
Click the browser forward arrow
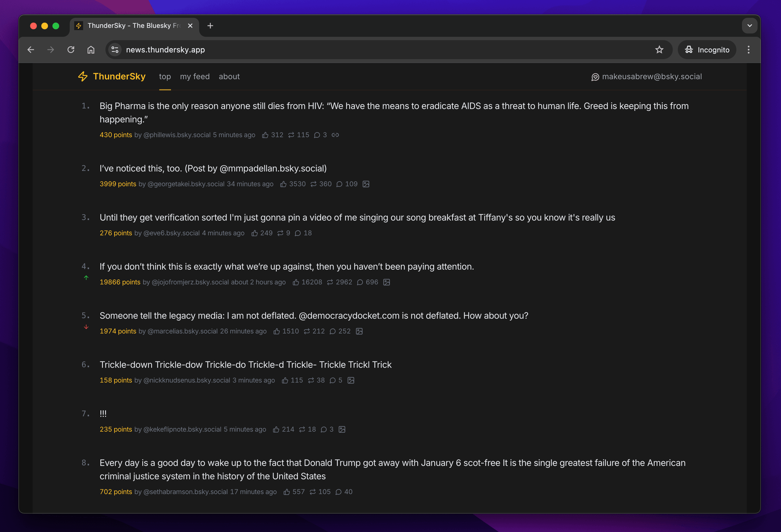(x=51, y=50)
